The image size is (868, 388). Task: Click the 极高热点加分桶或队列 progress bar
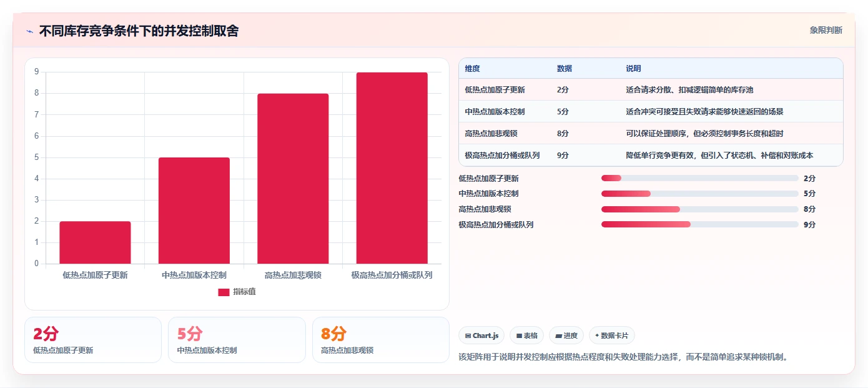tap(700, 224)
